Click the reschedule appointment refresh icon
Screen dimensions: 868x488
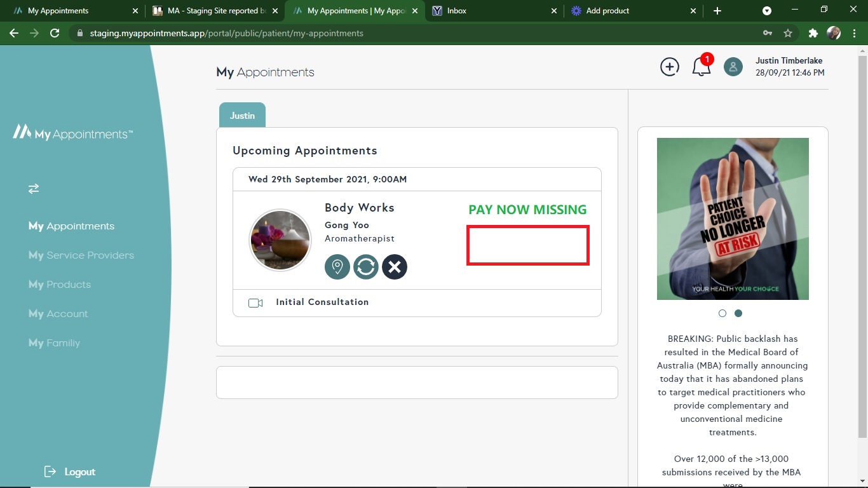point(366,267)
